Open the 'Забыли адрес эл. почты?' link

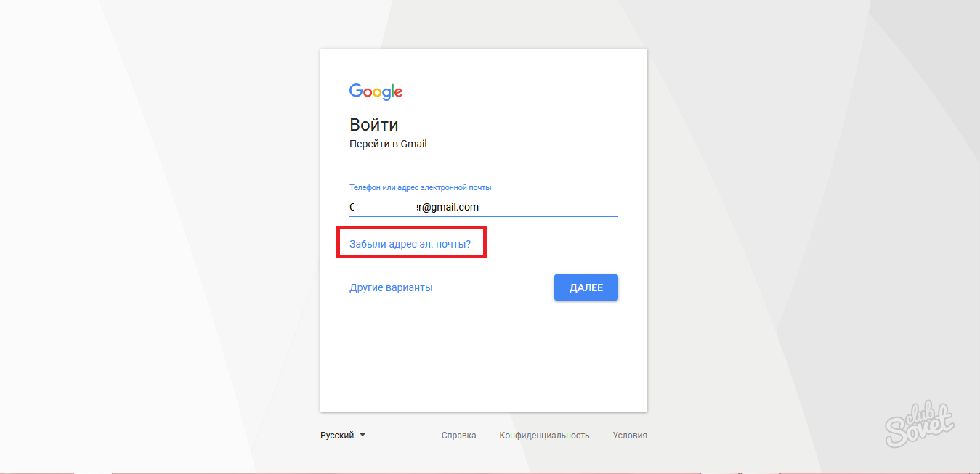click(x=410, y=245)
